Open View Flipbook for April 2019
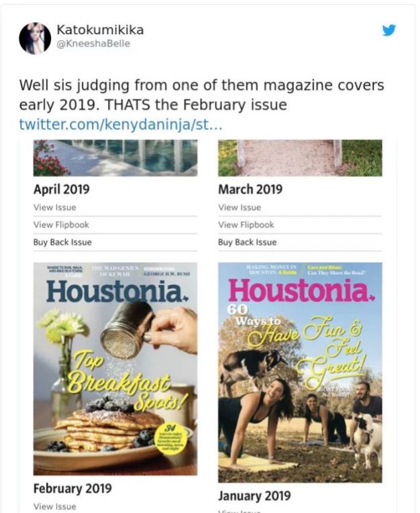Image resolution: width=420 pixels, height=513 pixels. 61,225
